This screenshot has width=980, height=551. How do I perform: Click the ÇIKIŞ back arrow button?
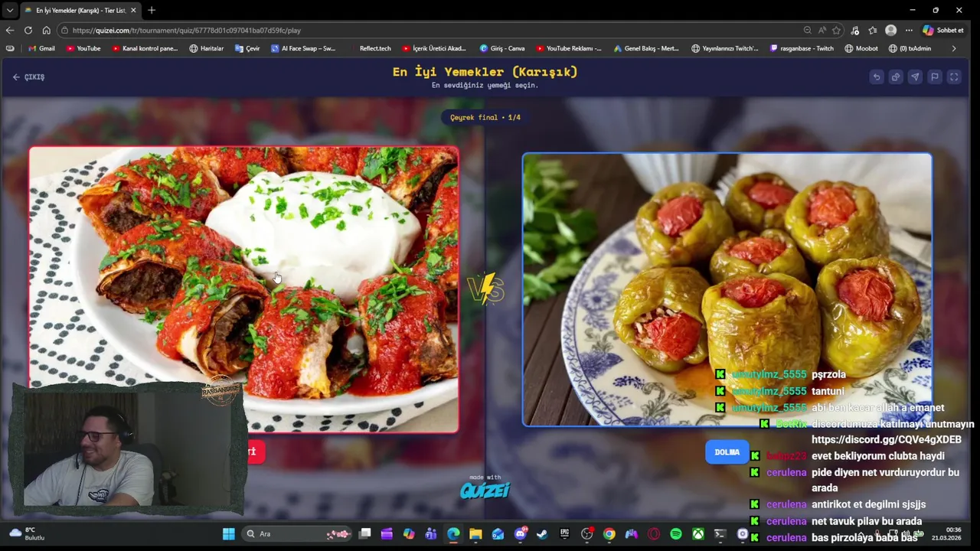[x=28, y=77]
